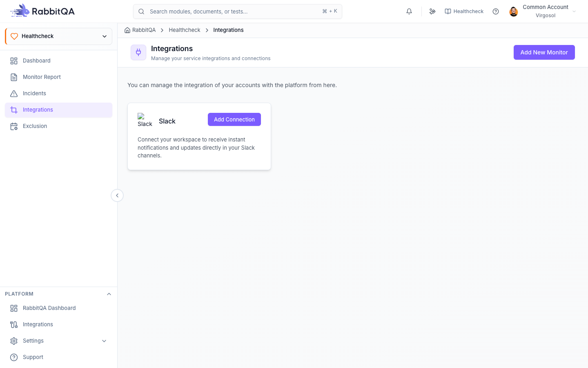Click the plug icon beside Integrations heading
Screen dimensions: 588x368
[x=138, y=52]
